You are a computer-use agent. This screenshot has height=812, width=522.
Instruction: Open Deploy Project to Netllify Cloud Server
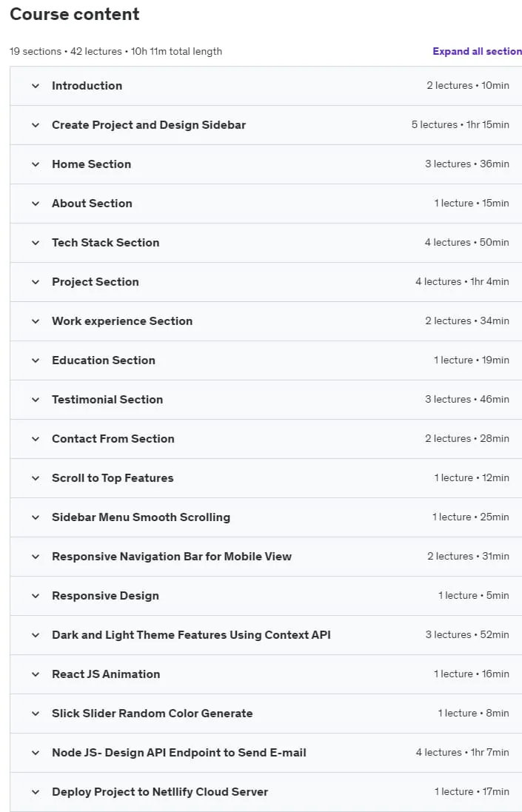click(x=266, y=792)
